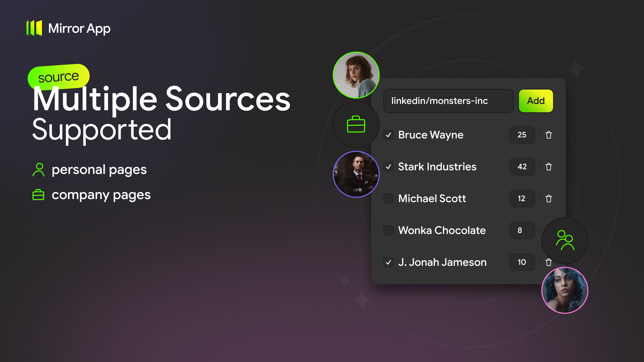Click the count field showing 42

tap(522, 167)
